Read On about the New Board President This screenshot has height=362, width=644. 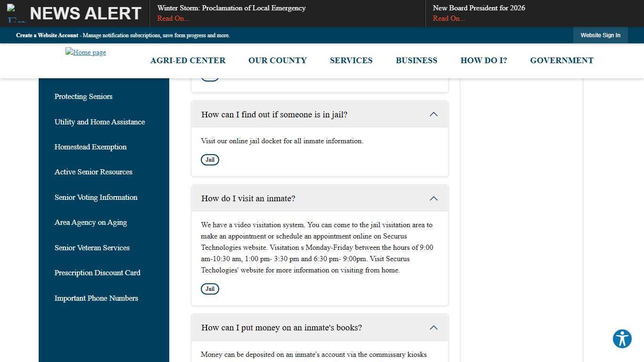coord(448,18)
